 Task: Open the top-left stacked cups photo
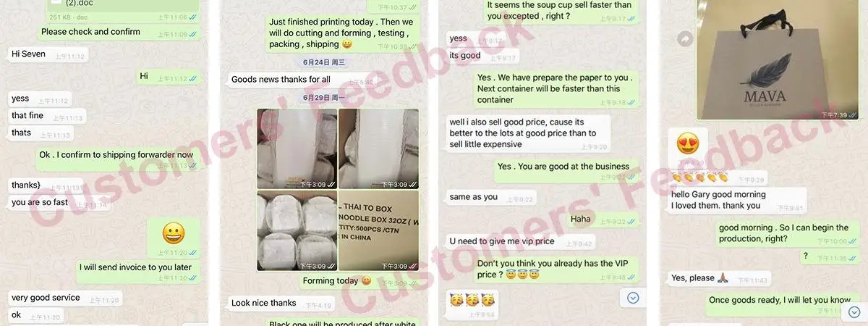[x=297, y=149]
